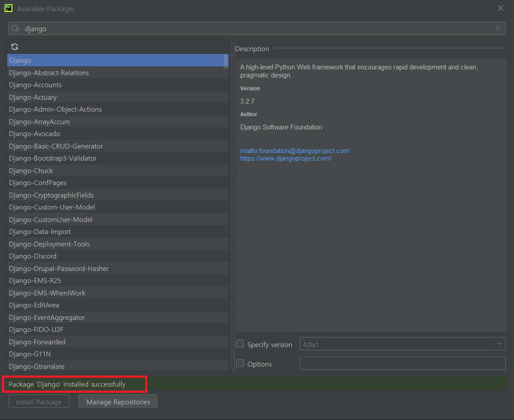Select Django-G11N in the list
Screen dimensions: 514x420
coord(117,354)
